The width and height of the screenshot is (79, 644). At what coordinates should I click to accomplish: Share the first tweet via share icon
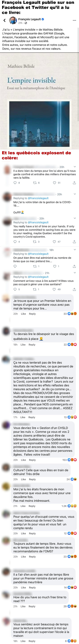(74, 183)
